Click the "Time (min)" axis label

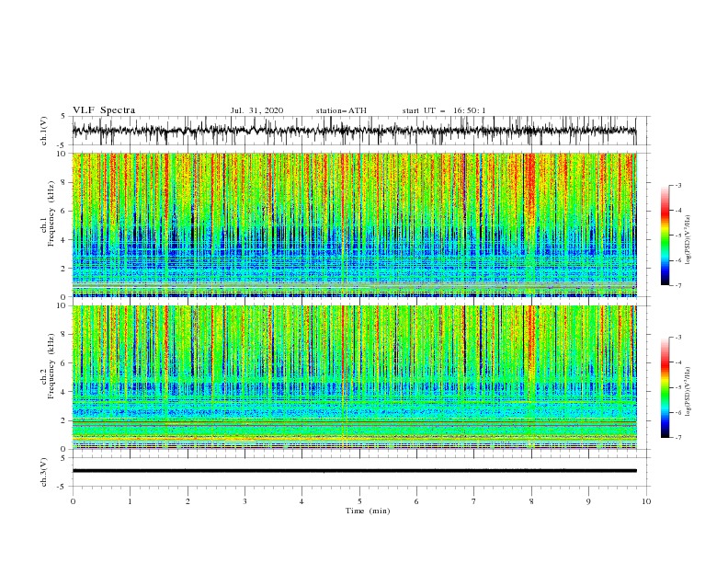(368, 511)
